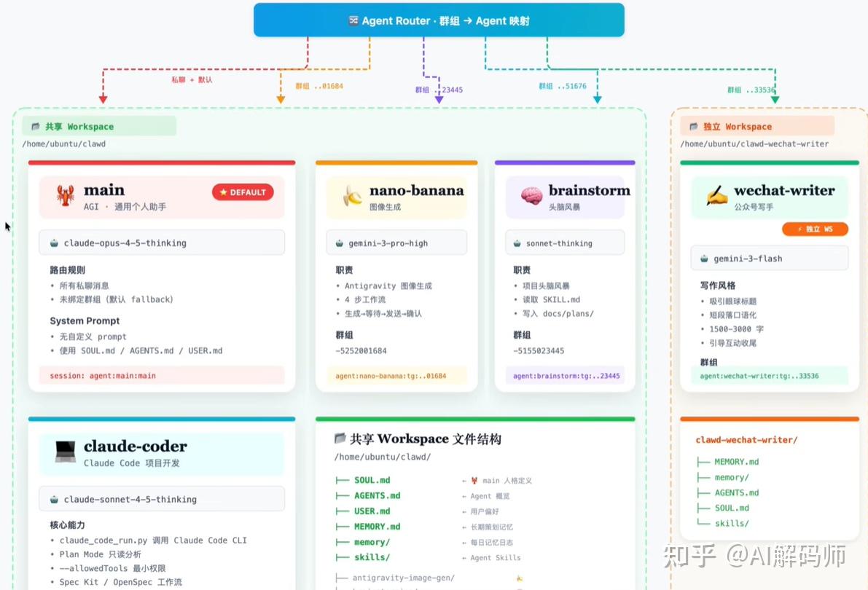Screen dimensions: 868x590
Task: Click the brainstorm agent title
Action: click(589, 190)
